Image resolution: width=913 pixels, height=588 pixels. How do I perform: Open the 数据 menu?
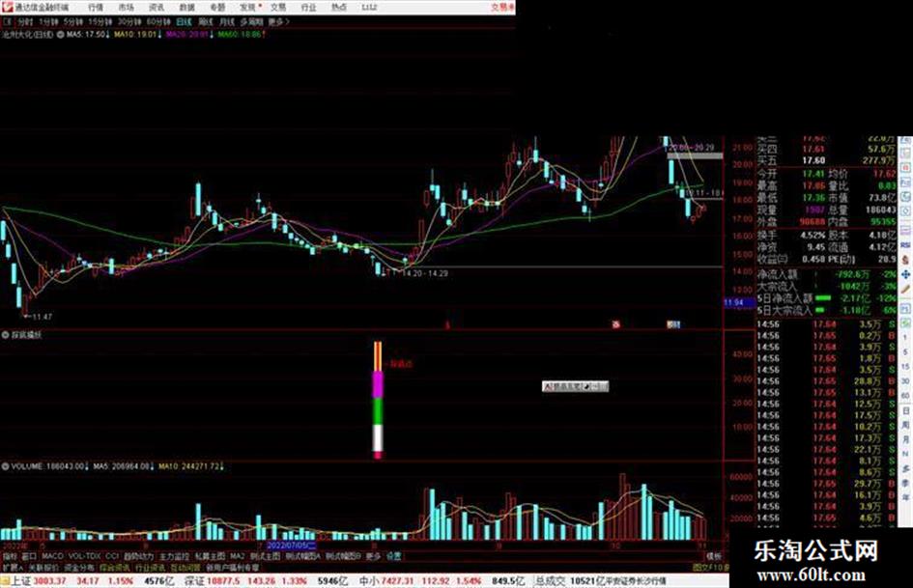(186, 8)
